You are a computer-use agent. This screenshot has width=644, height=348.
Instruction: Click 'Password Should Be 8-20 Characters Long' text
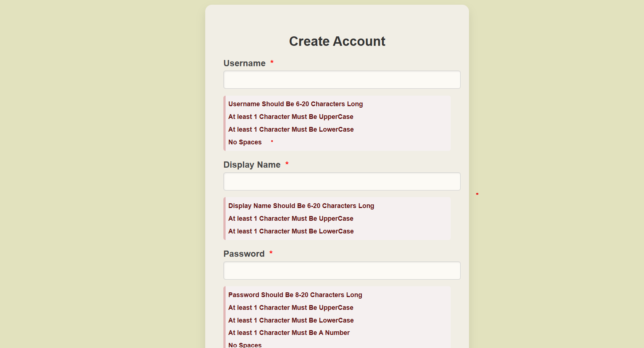[x=295, y=295]
